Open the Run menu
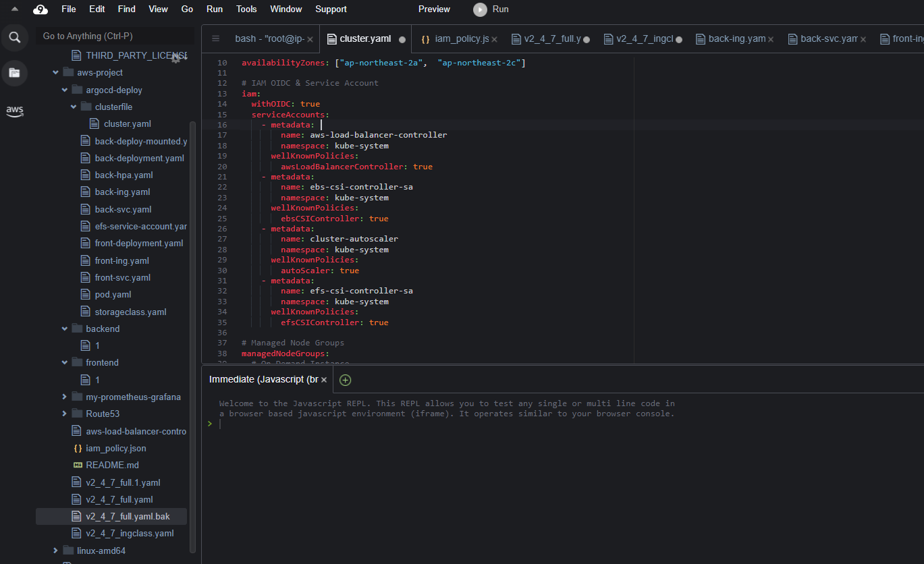Screen dimensions: 924x564 [215, 9]
